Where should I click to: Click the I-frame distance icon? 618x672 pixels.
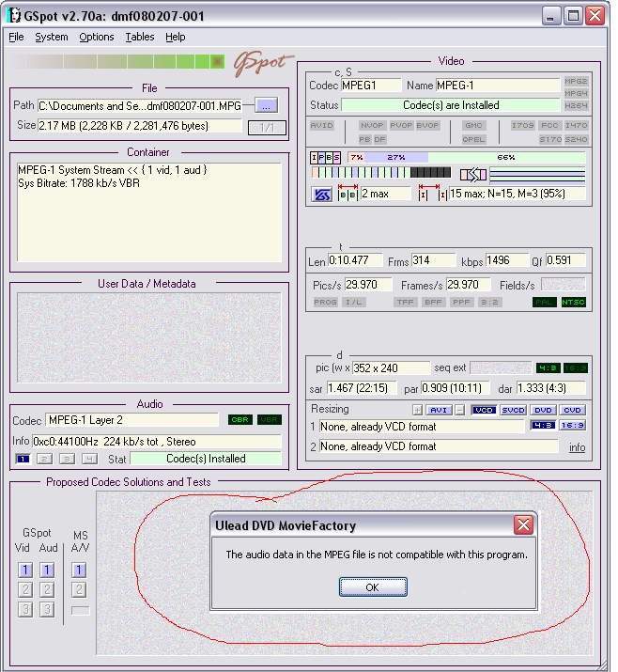pos(433,194)
